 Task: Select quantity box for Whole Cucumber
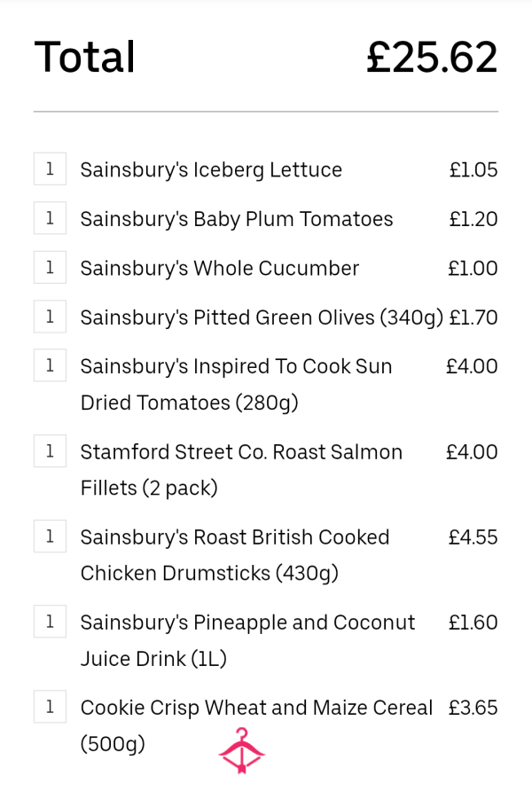pos(50,267)
